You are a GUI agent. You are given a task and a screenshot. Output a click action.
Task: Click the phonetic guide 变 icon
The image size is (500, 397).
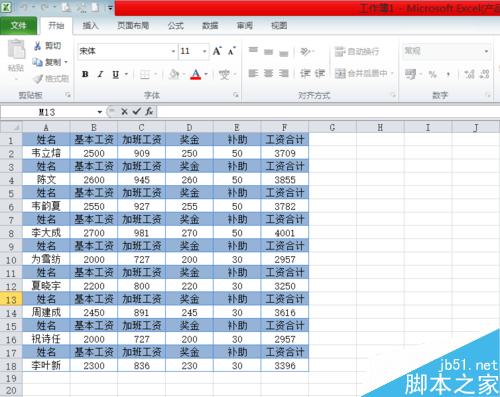tap(224, 74)
